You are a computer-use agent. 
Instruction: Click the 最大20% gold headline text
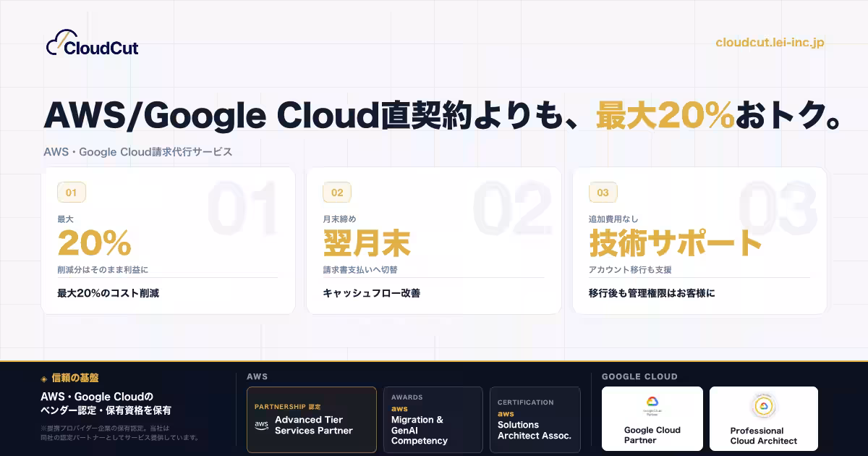tap(665, 116)
